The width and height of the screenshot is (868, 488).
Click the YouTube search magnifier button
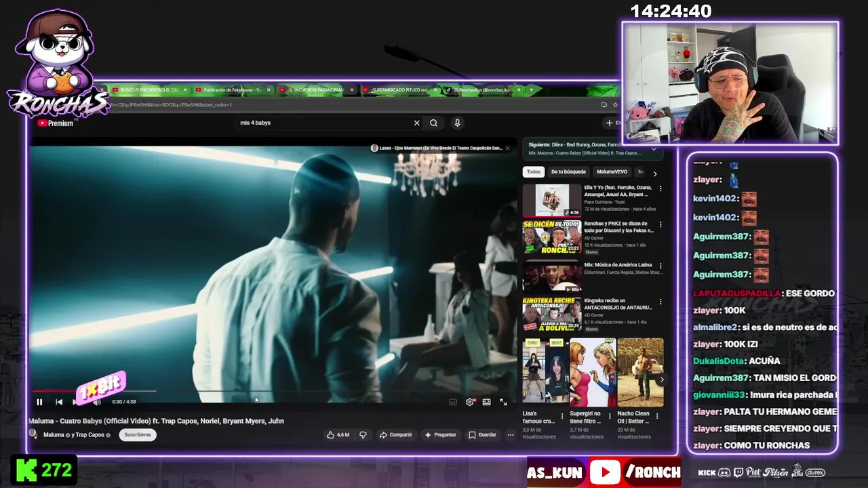pos(434,123)
